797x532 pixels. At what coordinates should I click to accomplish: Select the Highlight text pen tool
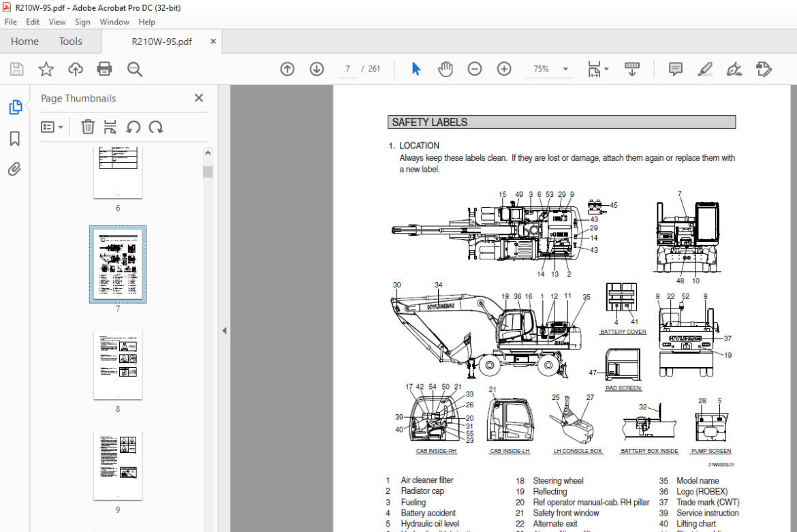pyautogui.click(x=705, y=69)
